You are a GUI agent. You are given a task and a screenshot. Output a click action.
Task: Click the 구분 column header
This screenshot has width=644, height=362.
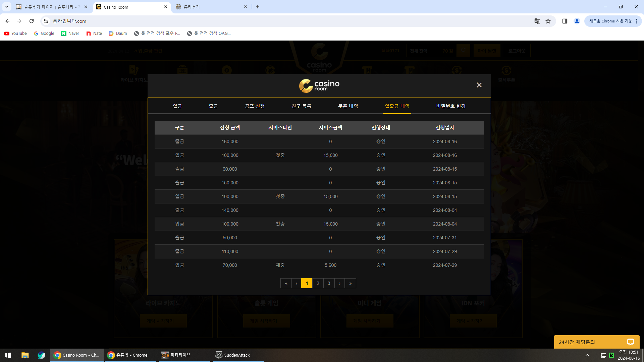tap(179, 128)
